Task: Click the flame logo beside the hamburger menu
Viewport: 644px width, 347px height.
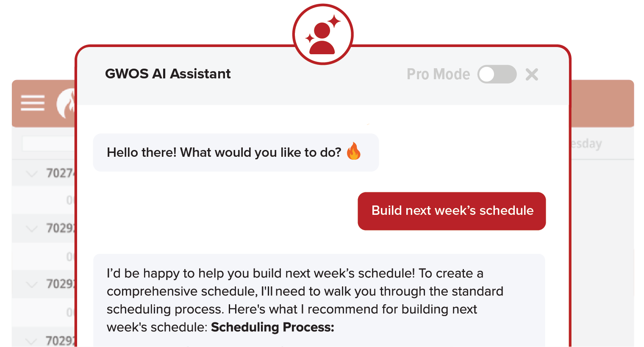Action: pyautogui.click(x=66, y=103)
